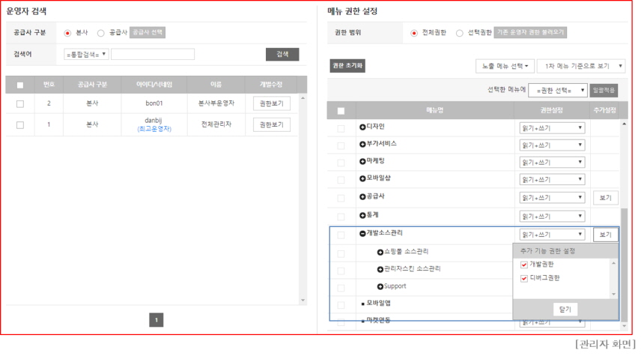This screenshot has height=356, width=644.
Task: Check the 디자인 menu row checkbox
Action: [341, 129]
